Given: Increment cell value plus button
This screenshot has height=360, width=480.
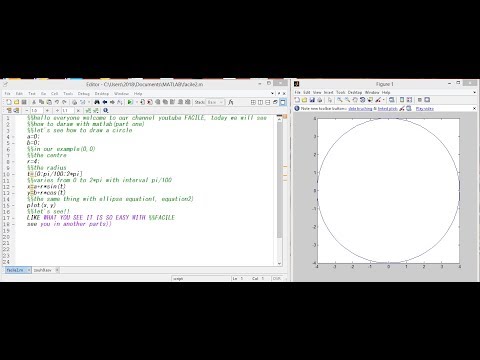Looking at the screenshot, I should click(47, 110).
